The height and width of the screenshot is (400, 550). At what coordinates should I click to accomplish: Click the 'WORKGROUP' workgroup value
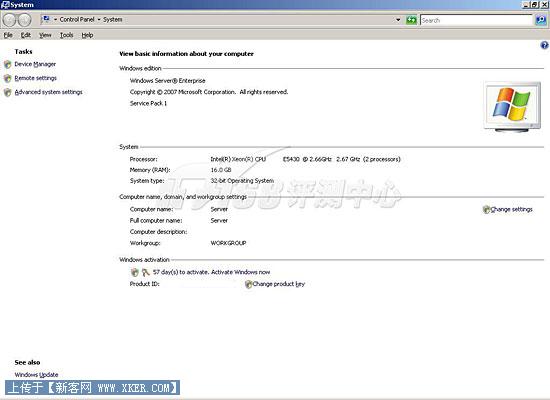(x=228, y=243)
